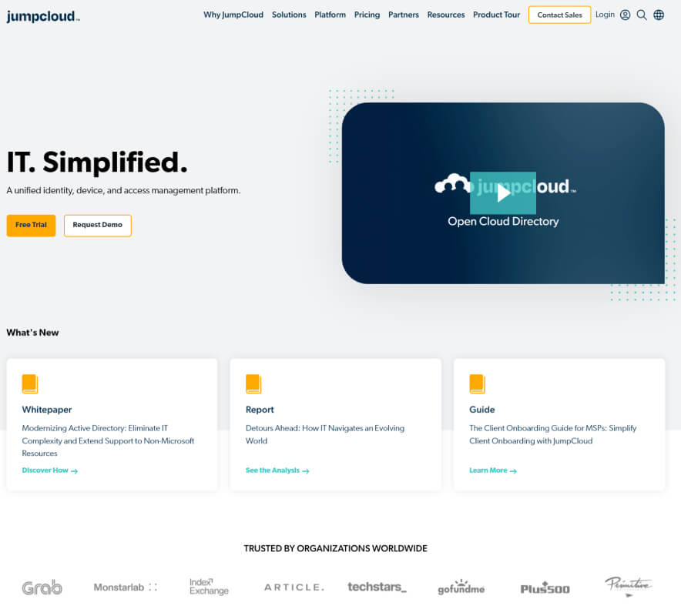Click the gofundme logo

point(461,587)
